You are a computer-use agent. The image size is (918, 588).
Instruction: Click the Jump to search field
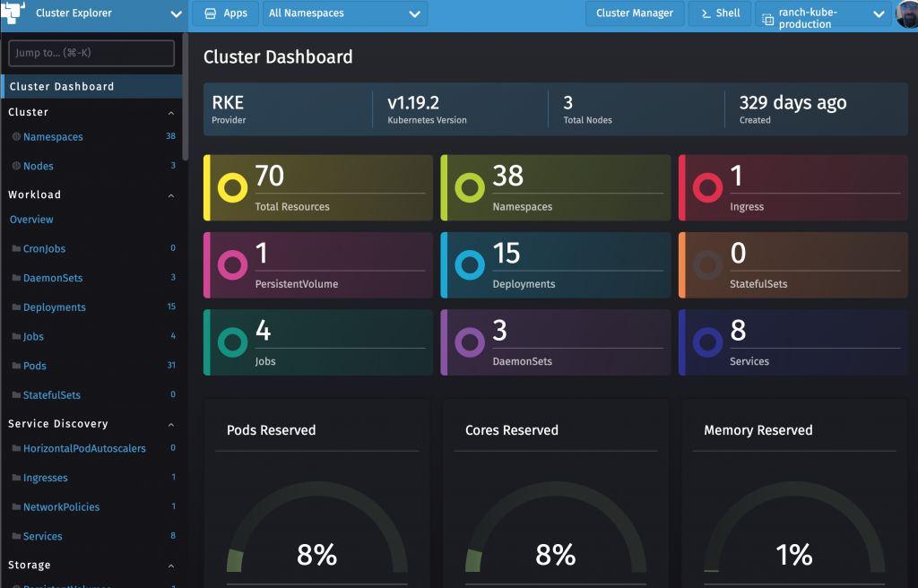[x=91, y=53]
